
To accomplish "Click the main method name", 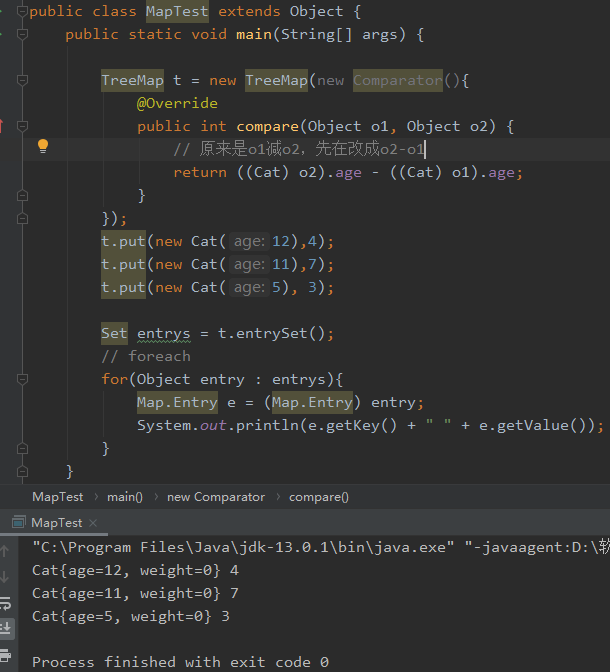I will click(254, 34).
